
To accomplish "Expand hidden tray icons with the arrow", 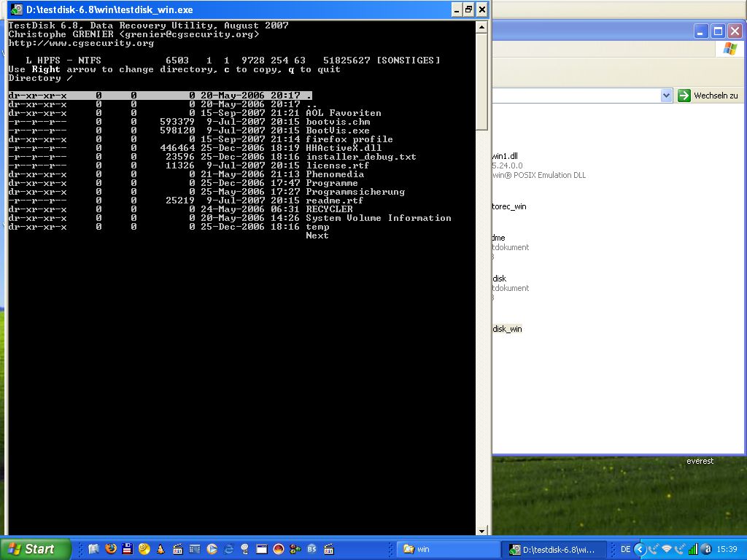I will (640, 549).
